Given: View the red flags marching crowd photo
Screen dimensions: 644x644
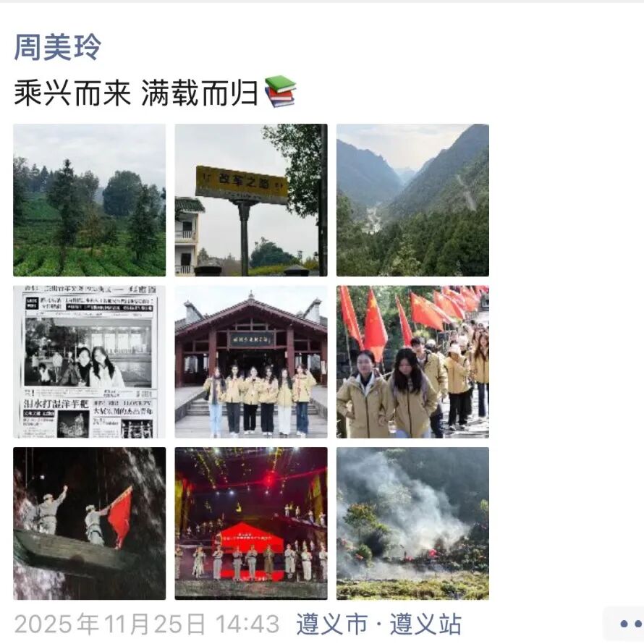Looking at the screenshot, I should [412, 362].
